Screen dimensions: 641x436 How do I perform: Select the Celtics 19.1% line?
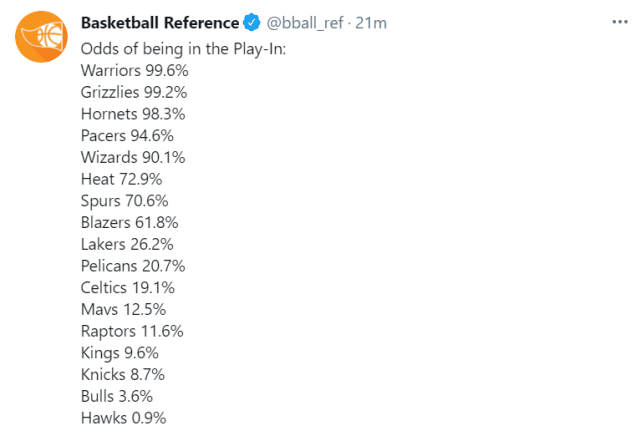(127, 288)
